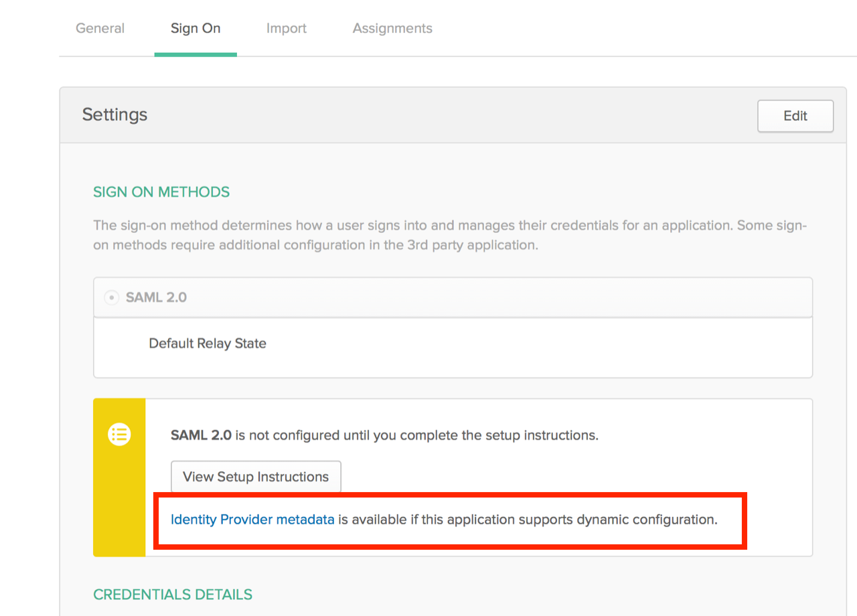Screen dimensions: 857x616
Task: Switch to the General tab
Action: 100,28
